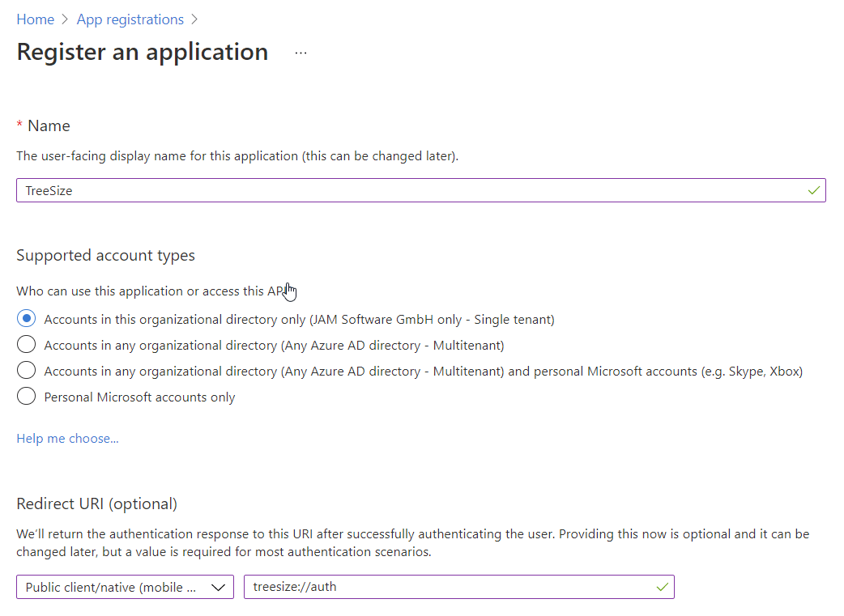The width and height of the screenshot is (844, 616).
Task: Click inside the TreeSize name field
Action: 324,190
